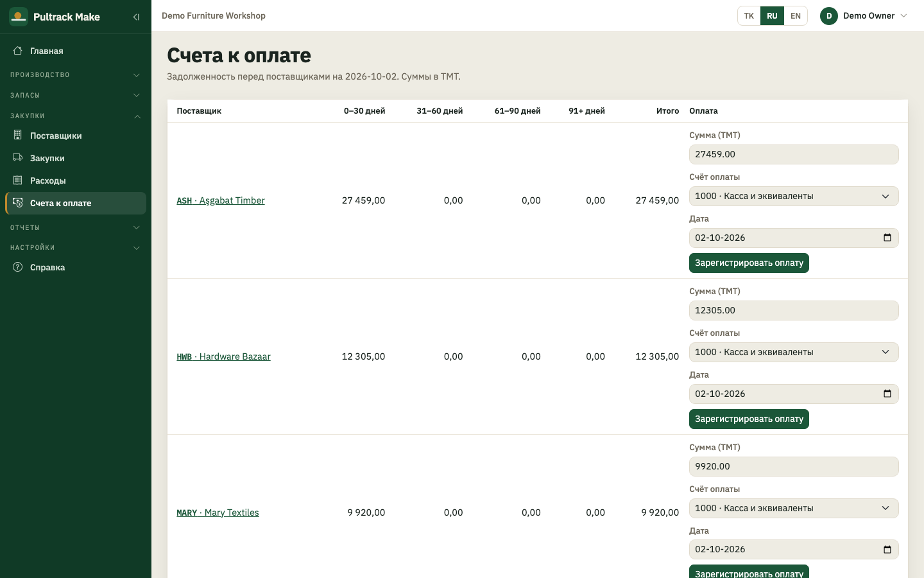Collapse the Закупки sidebar section
924x578 pixels.
pyautogui.click(x=76, y=116)
